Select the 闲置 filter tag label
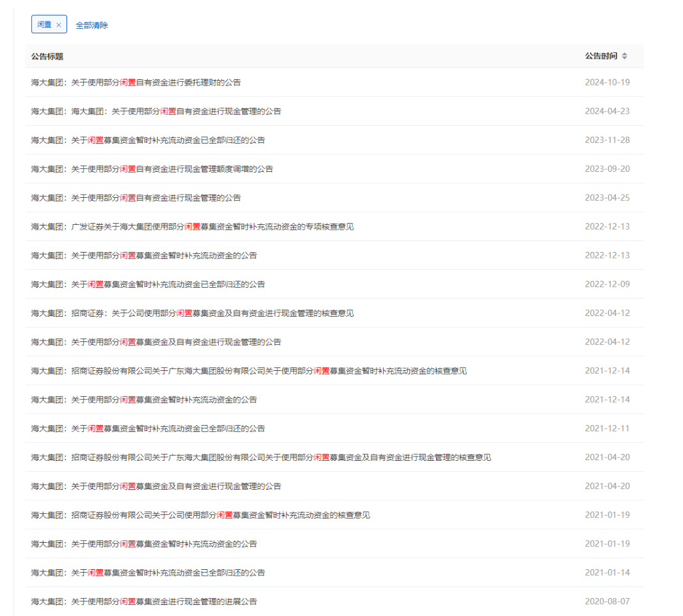Screen dimensions: 683x616 (x=44, y=25)
